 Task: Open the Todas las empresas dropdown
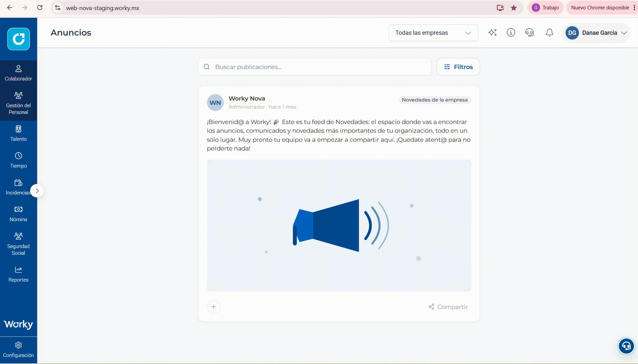pyautogui.click(x=433, y=33)
